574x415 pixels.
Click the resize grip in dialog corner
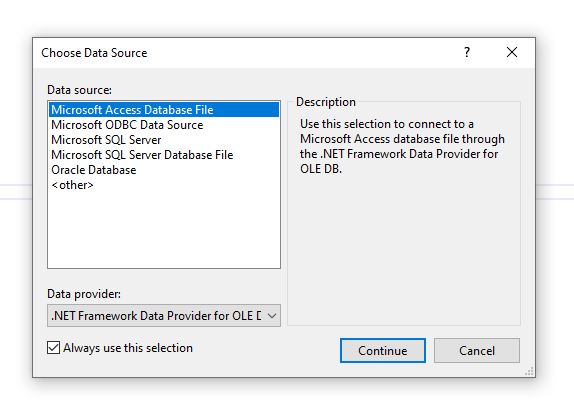click(x=529, y=371)
